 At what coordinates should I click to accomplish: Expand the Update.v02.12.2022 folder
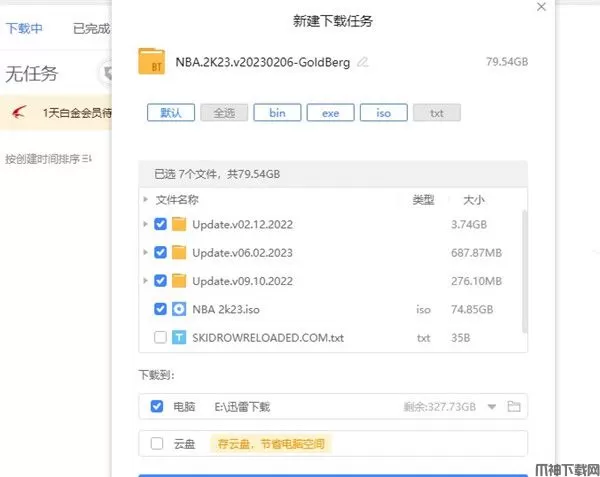[x=145, y=224]
